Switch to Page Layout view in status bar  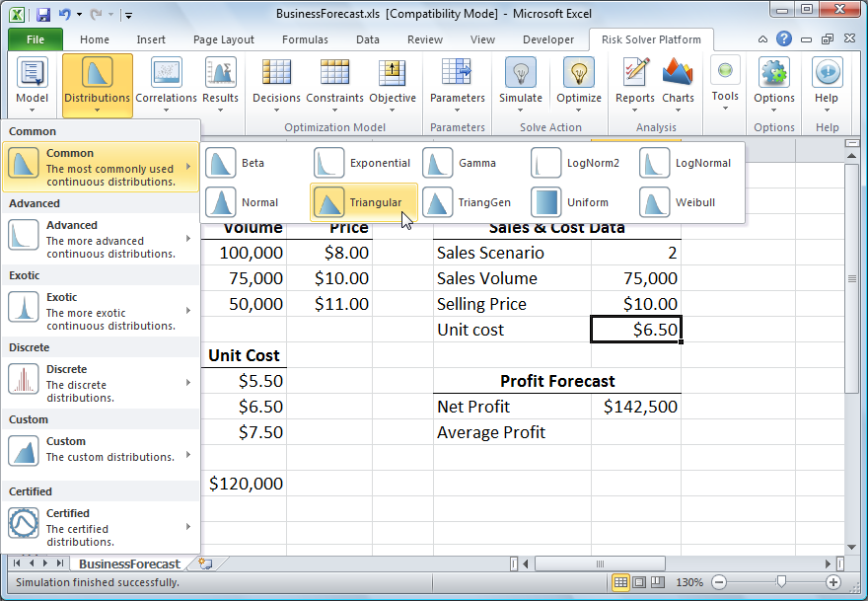638,582
